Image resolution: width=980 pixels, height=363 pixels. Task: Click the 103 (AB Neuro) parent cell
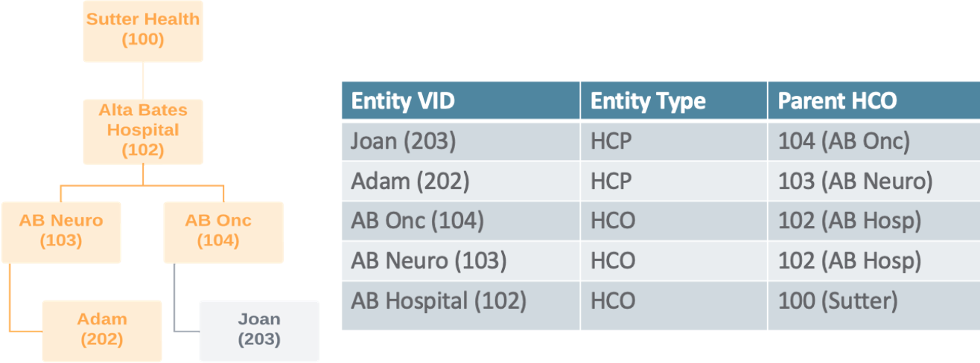coord(855,181)
